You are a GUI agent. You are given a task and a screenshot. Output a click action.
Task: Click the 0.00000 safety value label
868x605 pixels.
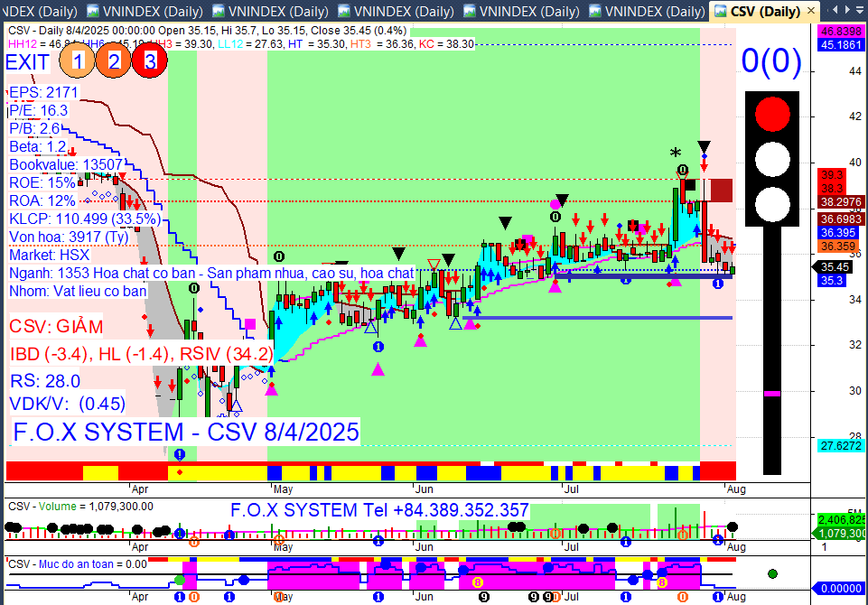(x=839, y=589)
